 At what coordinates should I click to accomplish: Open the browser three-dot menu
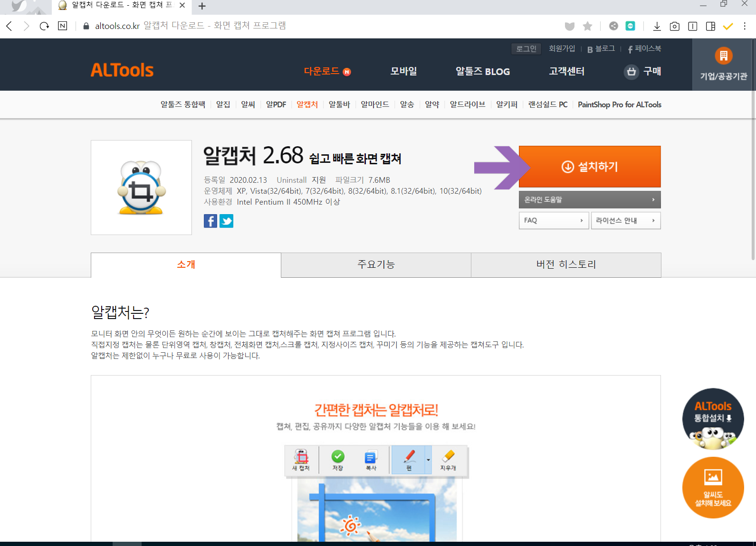[745, 26]
